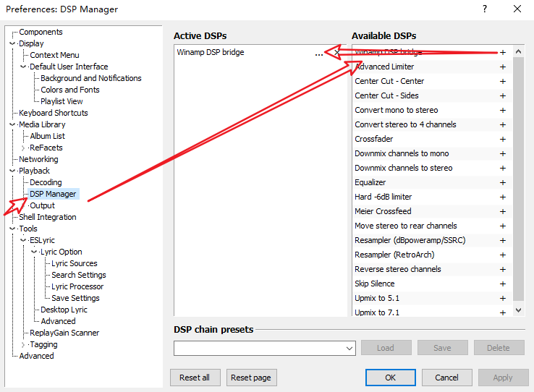Viewport: 534px width, 392px height.
Task: Add Hard -6dB limiter via plus
Action: point(503,197)
